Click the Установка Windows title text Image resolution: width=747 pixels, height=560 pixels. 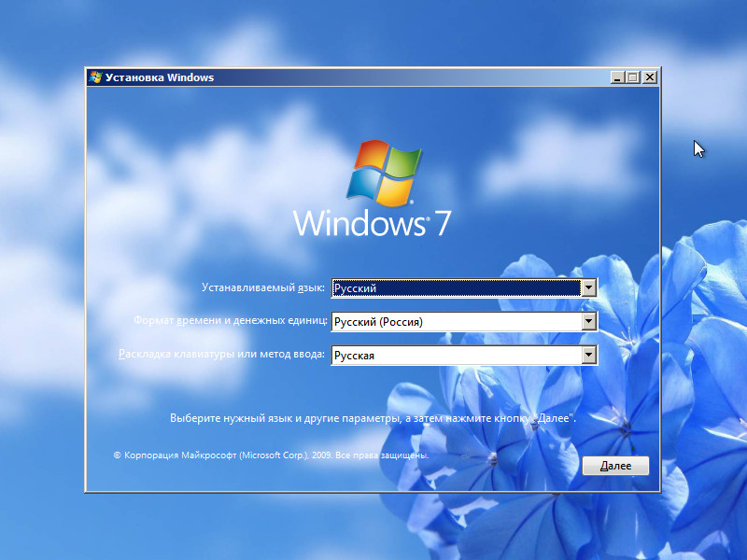[160, 77]
